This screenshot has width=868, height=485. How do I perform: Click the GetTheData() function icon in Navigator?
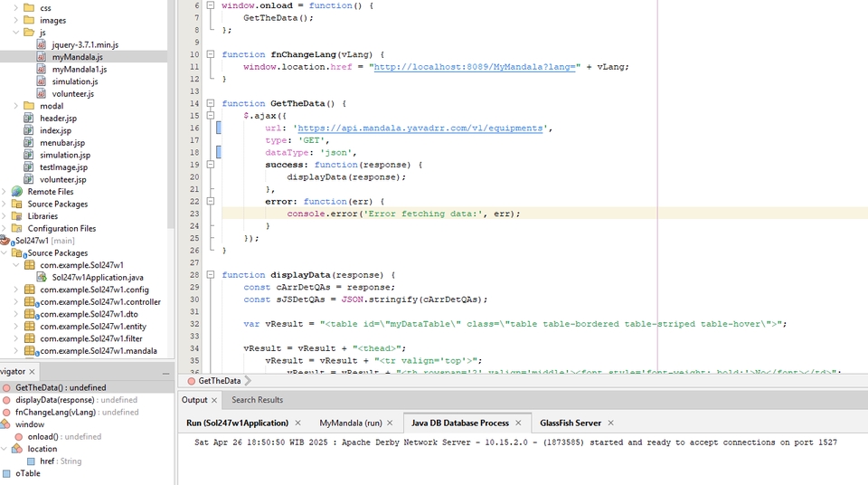(x=6, y=387)
